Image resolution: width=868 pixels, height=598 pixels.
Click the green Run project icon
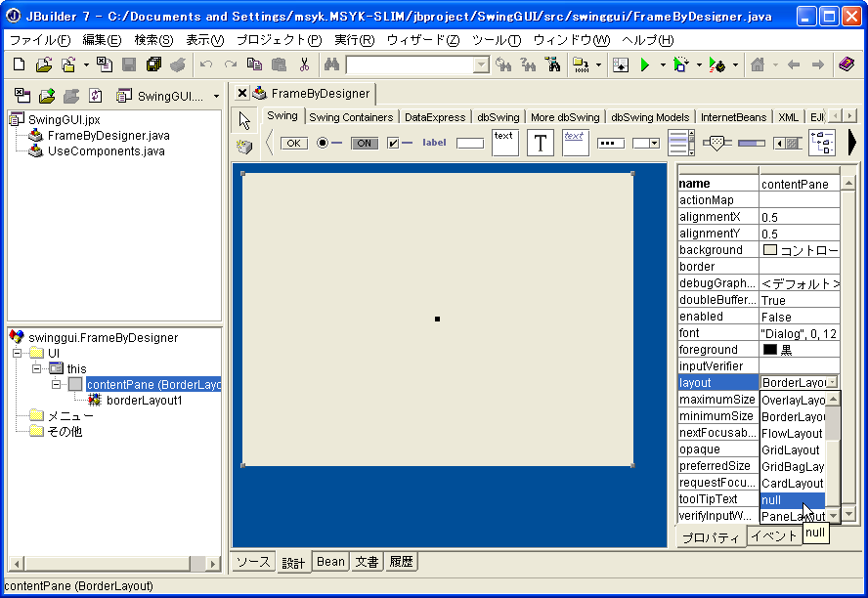click(x=645, y=65)
